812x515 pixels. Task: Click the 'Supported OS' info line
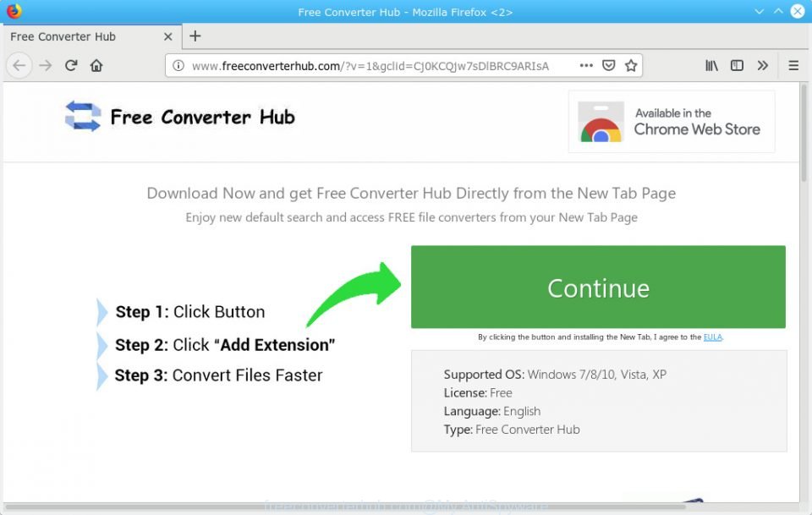[x=555, y=375]
